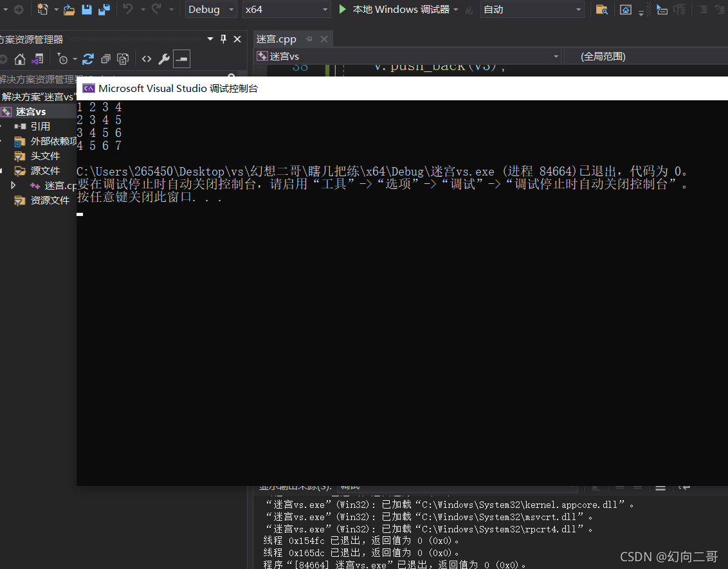
Task: Click the Navigate Forward arrow icon
Action: coord(19,9)
